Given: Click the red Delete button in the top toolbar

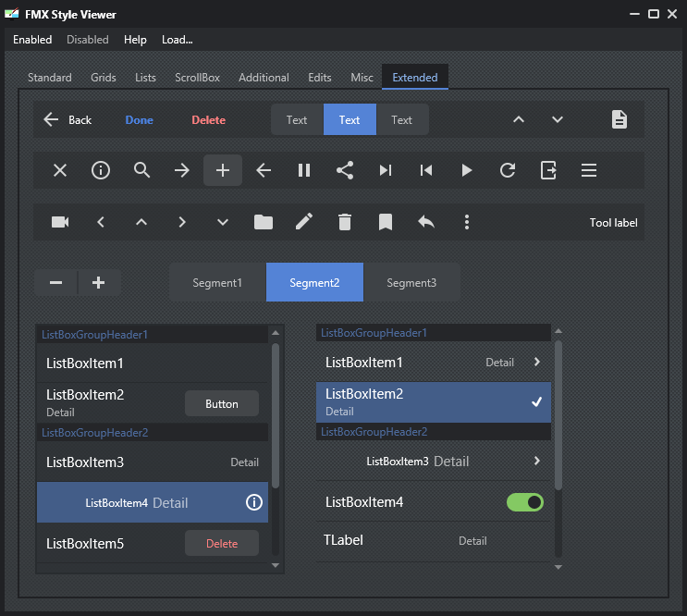Looking at the screenshot, I should coord(209,119).
